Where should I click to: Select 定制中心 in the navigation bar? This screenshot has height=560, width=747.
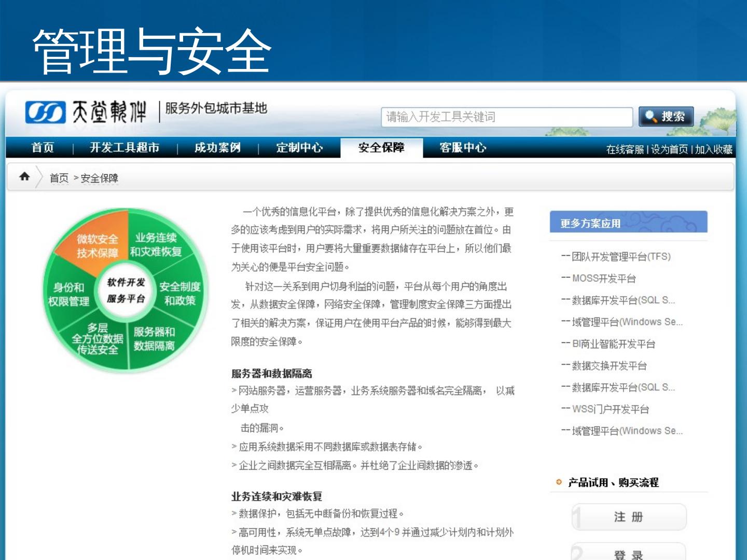pyautogui.click(x=299, y=148)
